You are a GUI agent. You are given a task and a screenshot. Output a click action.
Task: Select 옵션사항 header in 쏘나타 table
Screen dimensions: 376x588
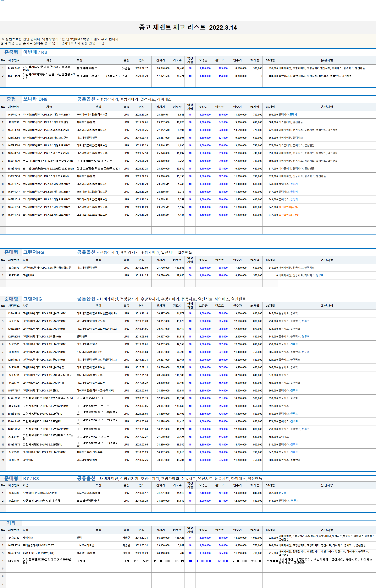click(x=327, y=107)
